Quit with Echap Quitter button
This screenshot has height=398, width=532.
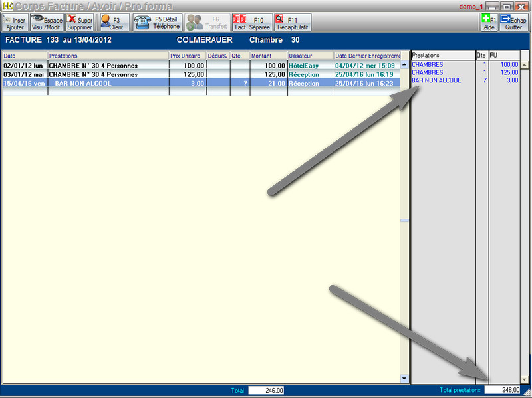click(513, 23)
